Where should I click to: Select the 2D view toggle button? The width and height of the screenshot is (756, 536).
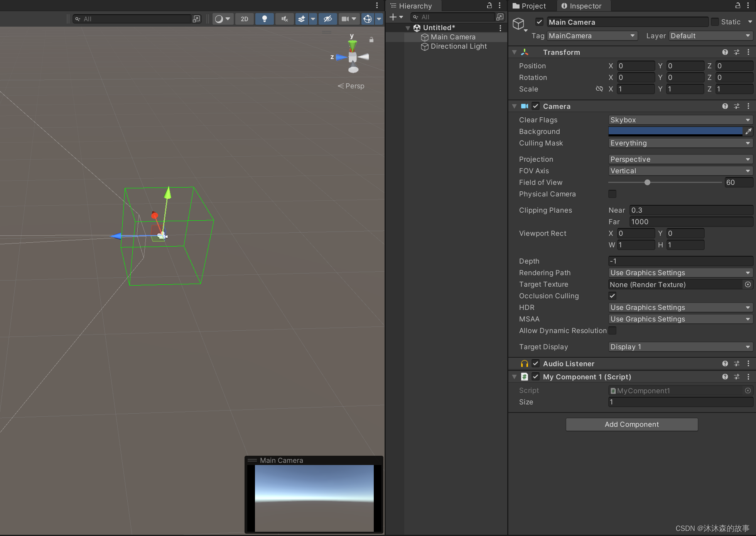coord(243,19)
